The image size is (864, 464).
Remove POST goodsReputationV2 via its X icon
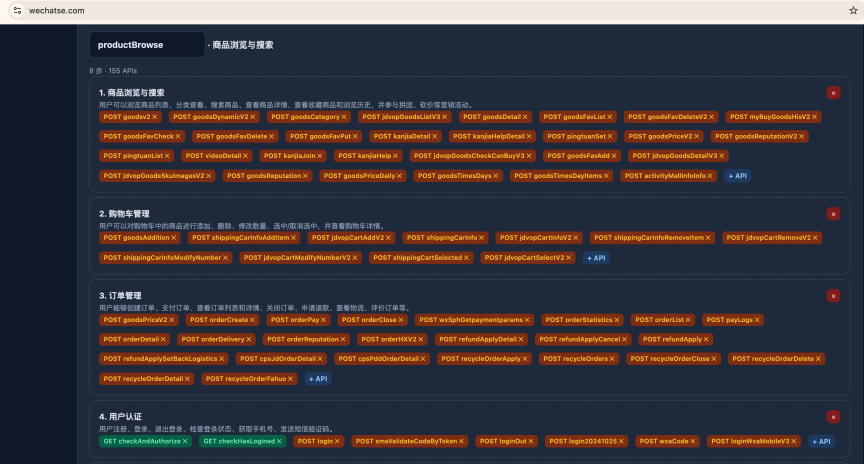(802, 136)
